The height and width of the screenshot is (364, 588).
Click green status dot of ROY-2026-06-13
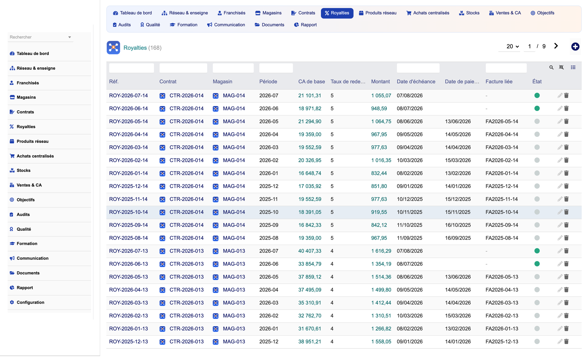coord(537,264)
